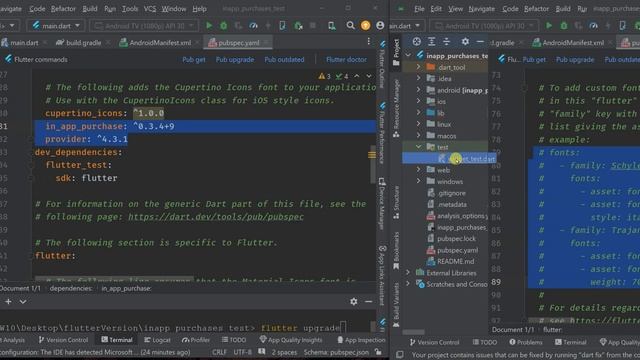Image resolution: width=640 pixels, height=360 pixels.
Task: Open Refactor menu in left window
Action: (63, 9)
